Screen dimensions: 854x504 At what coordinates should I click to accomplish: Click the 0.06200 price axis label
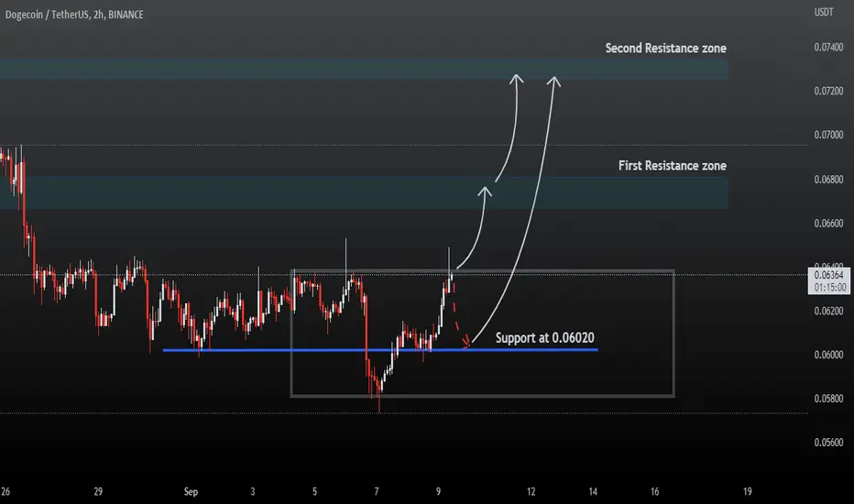tap(828, 312)
